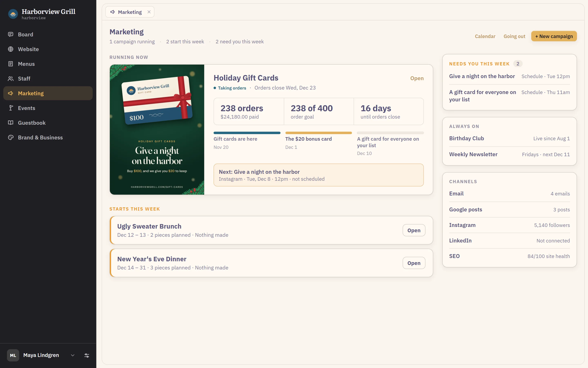
Task: Open Give a night on the harbor task
Action: pos(482,76)
